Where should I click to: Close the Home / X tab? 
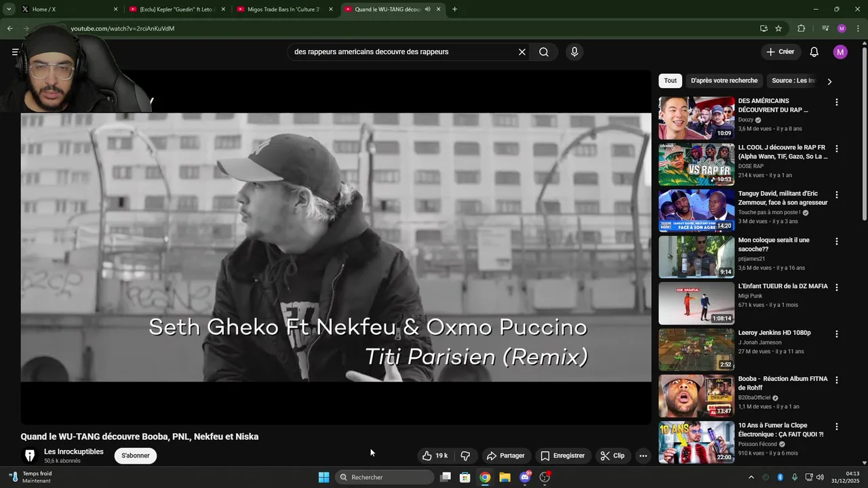pos(115,9)
